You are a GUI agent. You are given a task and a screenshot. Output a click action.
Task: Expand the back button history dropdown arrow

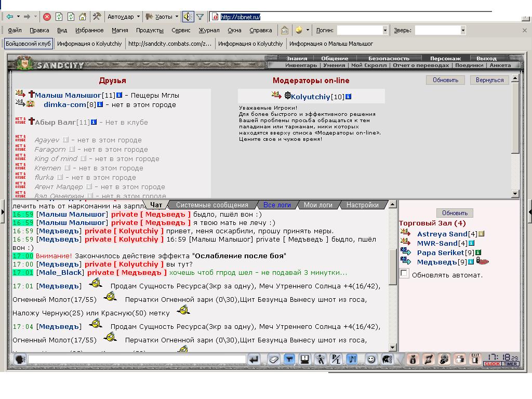[18, 16]
